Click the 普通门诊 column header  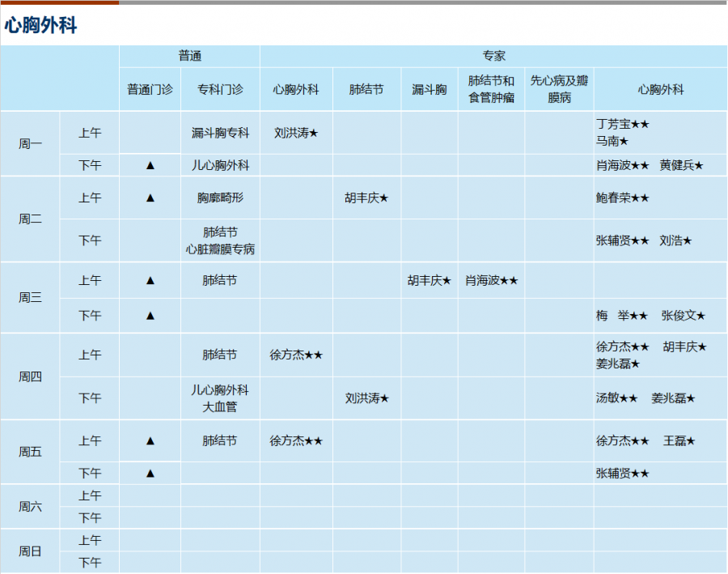click(150, 89)
